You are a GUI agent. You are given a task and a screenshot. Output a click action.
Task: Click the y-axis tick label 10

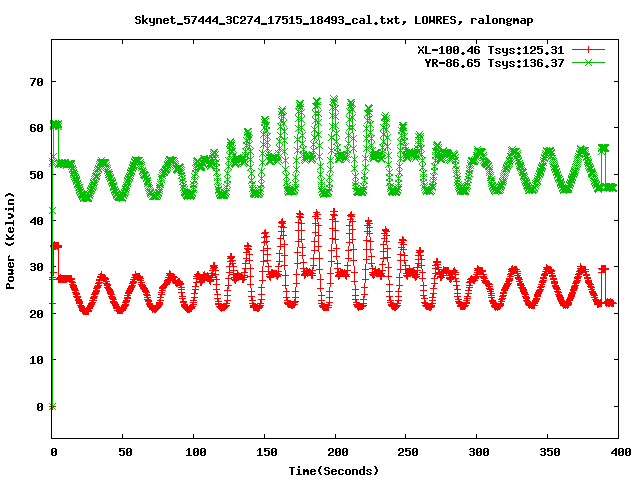point(36,360)
